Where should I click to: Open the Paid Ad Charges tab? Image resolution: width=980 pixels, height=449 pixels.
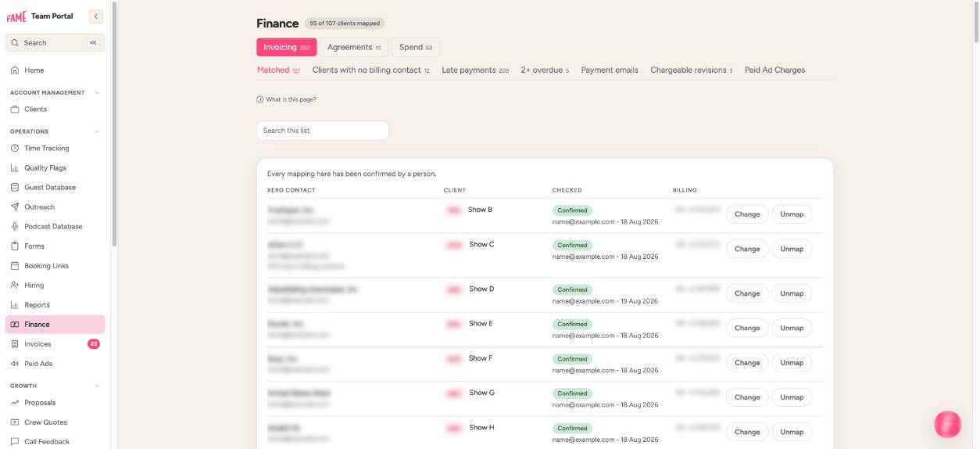(774, 70)
